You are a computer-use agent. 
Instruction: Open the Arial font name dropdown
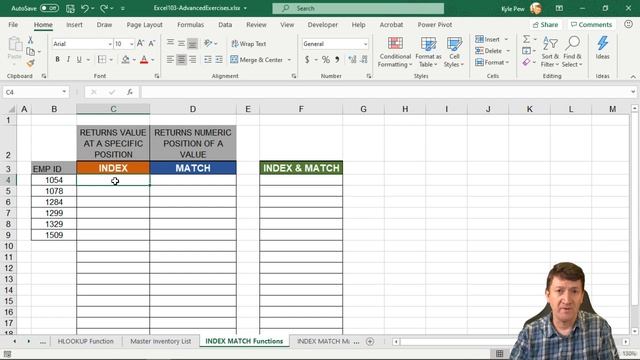point(110,44)
